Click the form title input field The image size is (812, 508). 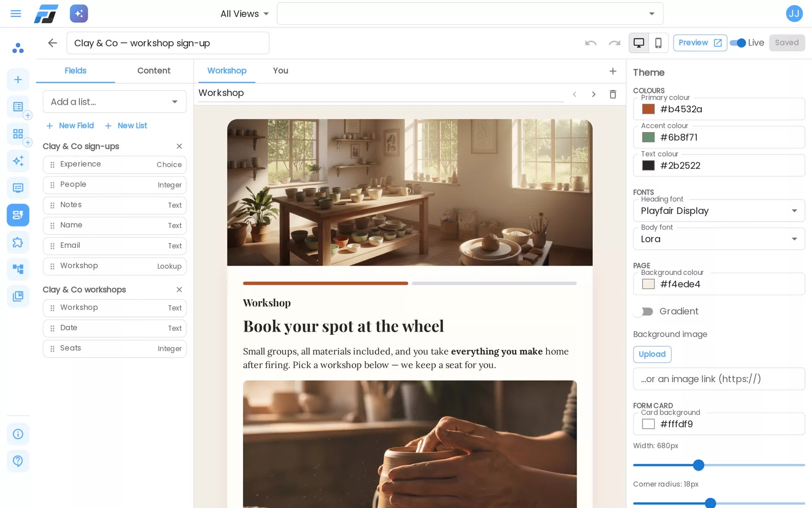coord(167,43)
